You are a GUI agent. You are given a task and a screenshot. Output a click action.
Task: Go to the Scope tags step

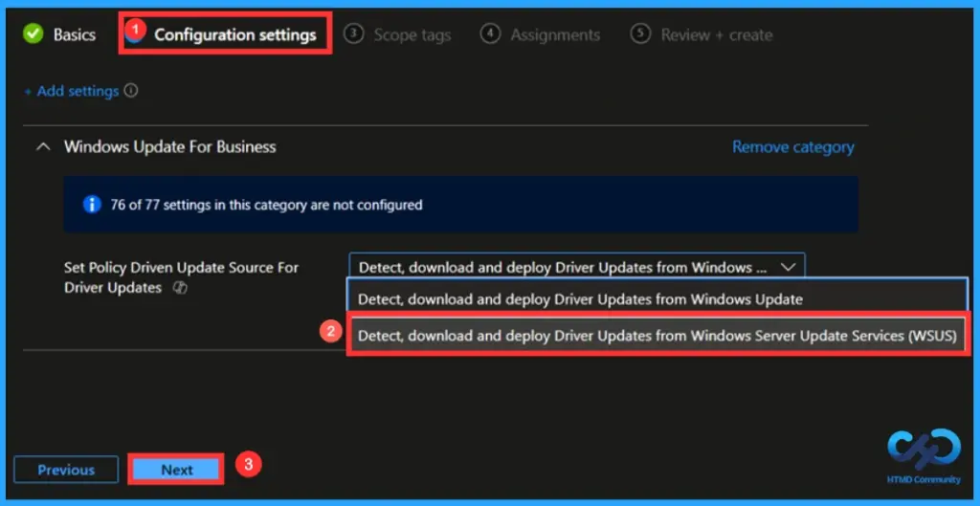tap(397, 35)
